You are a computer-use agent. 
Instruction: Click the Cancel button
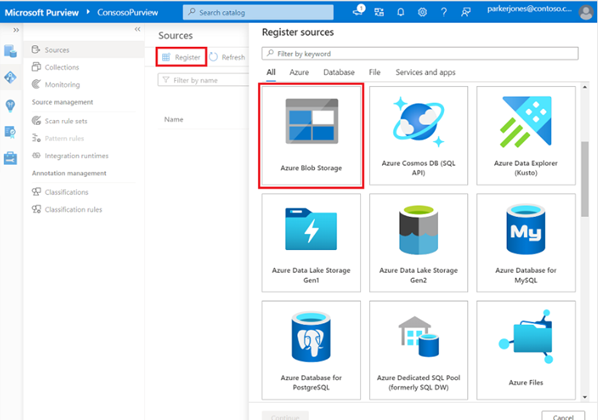(x=563, y=416)
